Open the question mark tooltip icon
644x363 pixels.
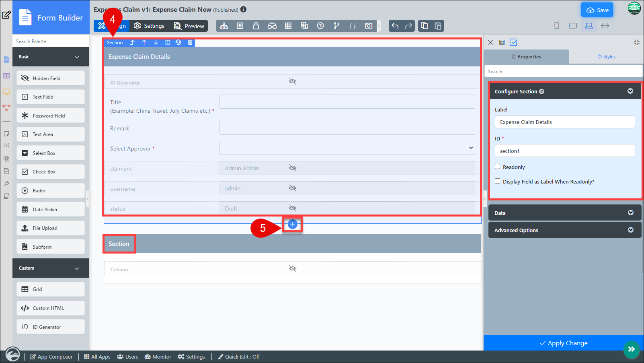(320, 26)
